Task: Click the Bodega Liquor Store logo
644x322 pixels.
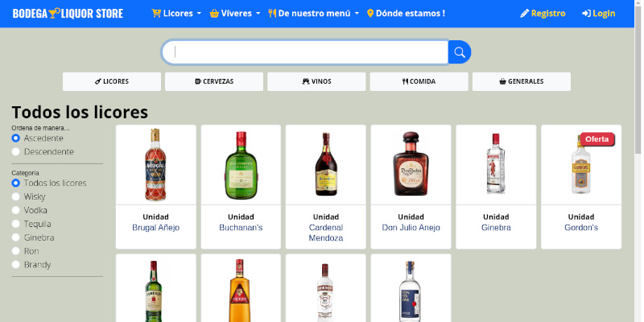Action: 68,14
